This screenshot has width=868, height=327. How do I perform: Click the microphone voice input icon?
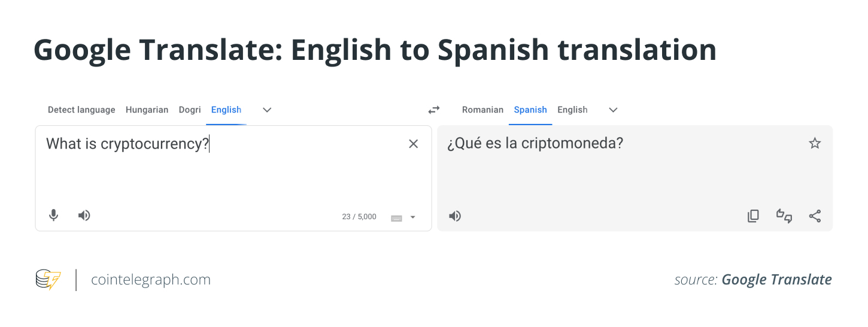tap(54, 216)
